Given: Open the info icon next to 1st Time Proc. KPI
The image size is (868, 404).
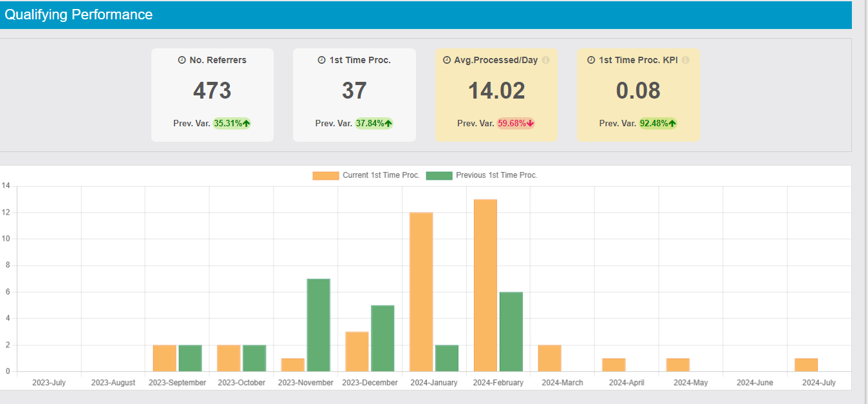Looking at the screenshot, I should (x=685, y=60).
